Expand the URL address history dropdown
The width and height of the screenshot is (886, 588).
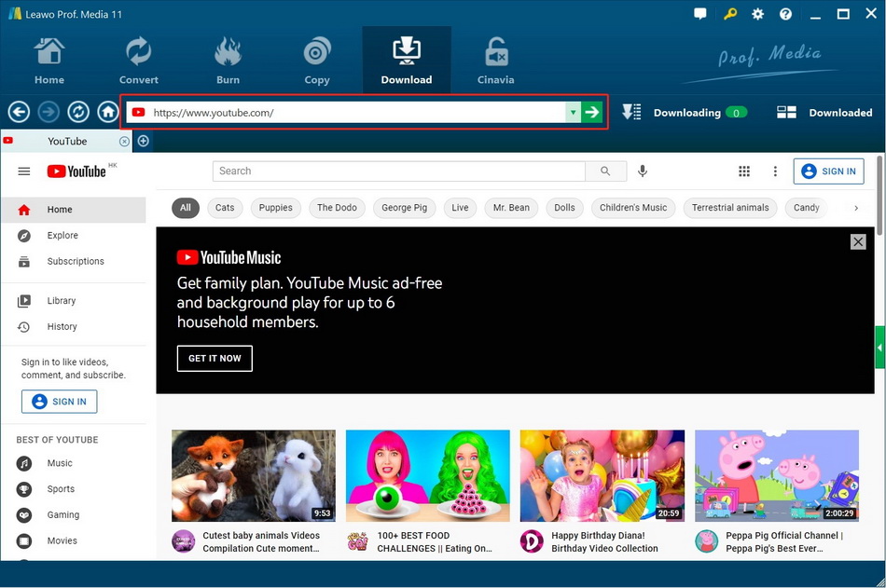click(573, 113)
